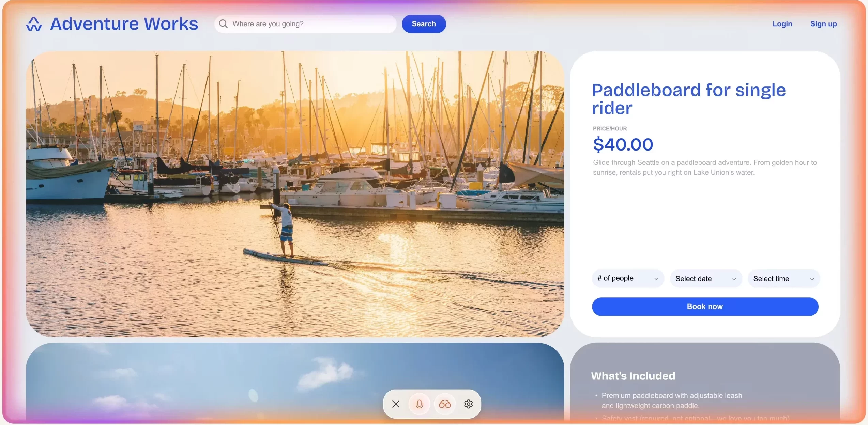The image size is (868, 425).
Task: Toggle the microphone in floating toolbar
Action: [420, 404]
